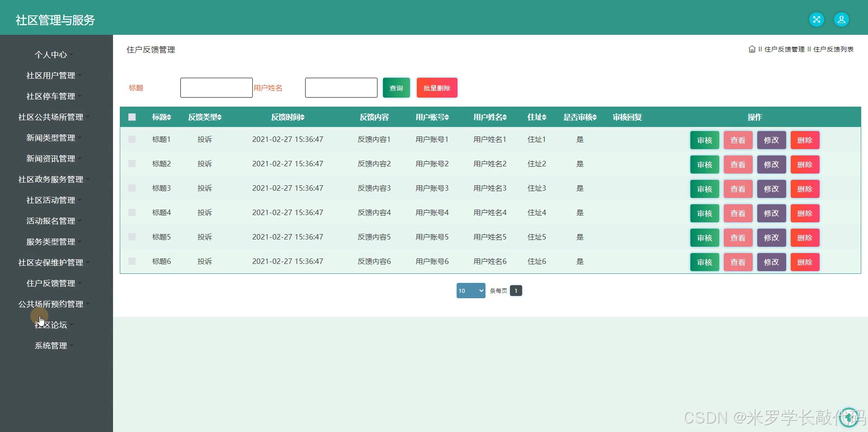868x432 pixels.
Task: Select the checkbox for row 标题1
Action: tap(132, 139)
